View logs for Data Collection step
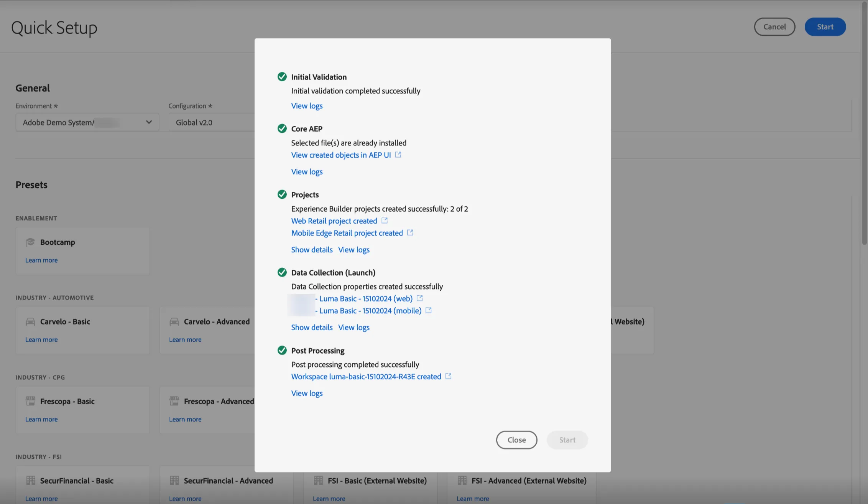The width and height of the screenshot is (868, 504). pyautogui.click(x=354, y=327)
